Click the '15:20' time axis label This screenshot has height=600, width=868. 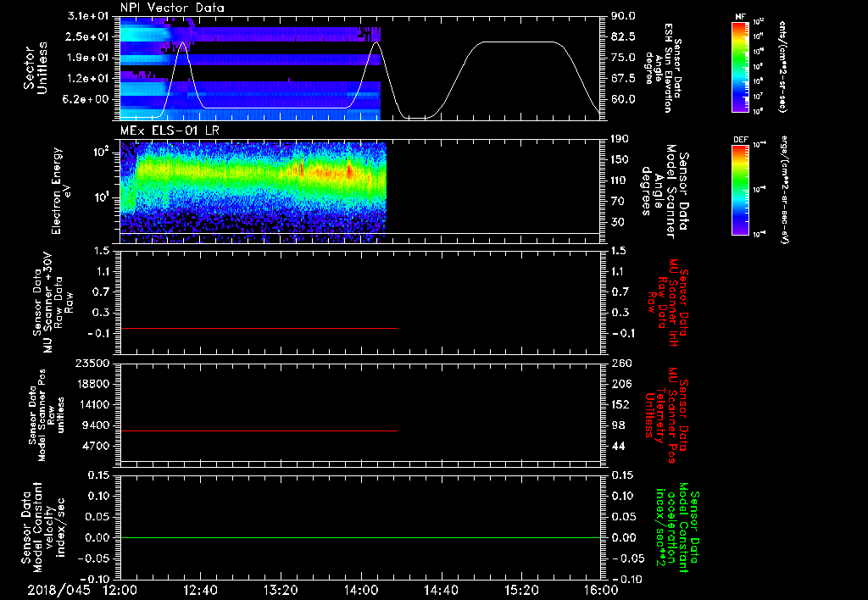tap(521, 590)
